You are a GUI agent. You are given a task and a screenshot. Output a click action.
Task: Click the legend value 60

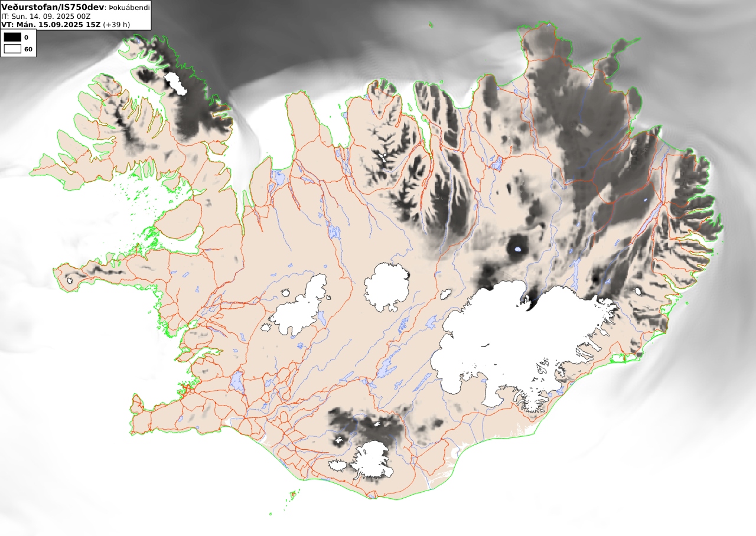pos(28,50)
